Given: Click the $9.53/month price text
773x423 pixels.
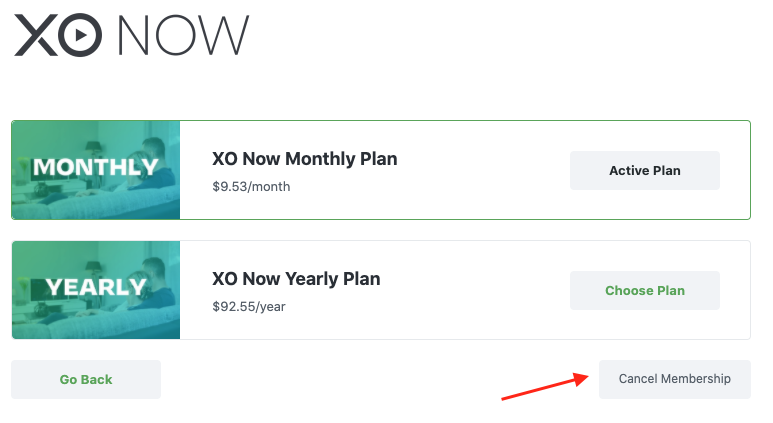Looking at the screenshot, I should pos(251,187).
